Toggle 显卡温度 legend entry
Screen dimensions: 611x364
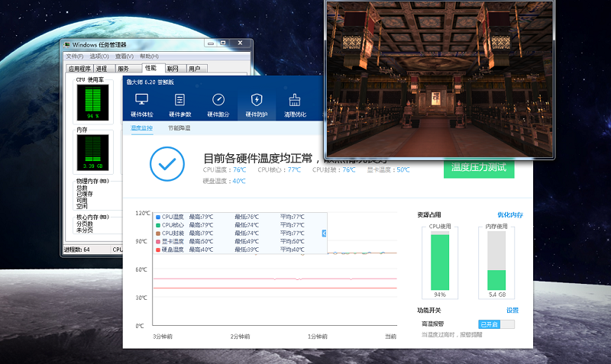[170, 241]
